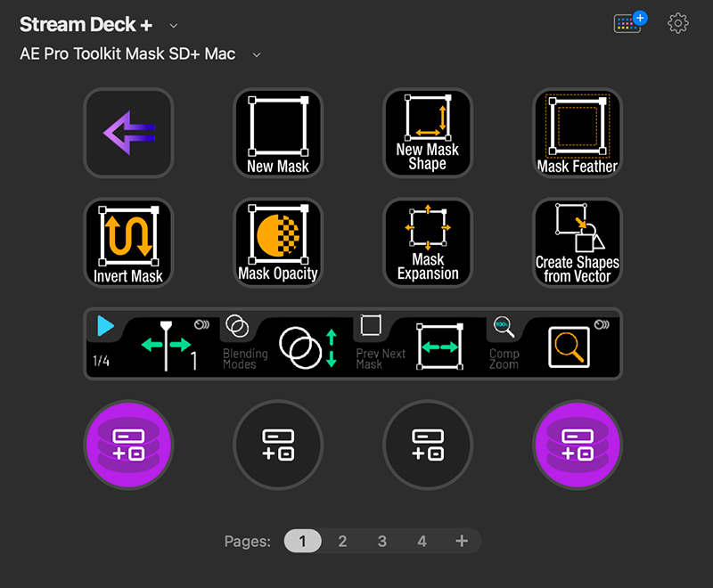The height and width of the screenshot is (588, 713).
Task: Click the large orange magnifier zoom icon
Action: tap(569, 347)
